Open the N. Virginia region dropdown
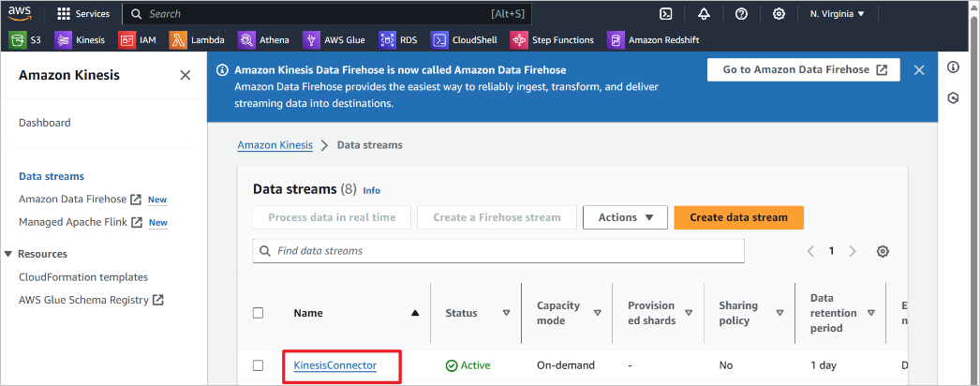Screen dimensions: 980x386 (x=837, y=14)
